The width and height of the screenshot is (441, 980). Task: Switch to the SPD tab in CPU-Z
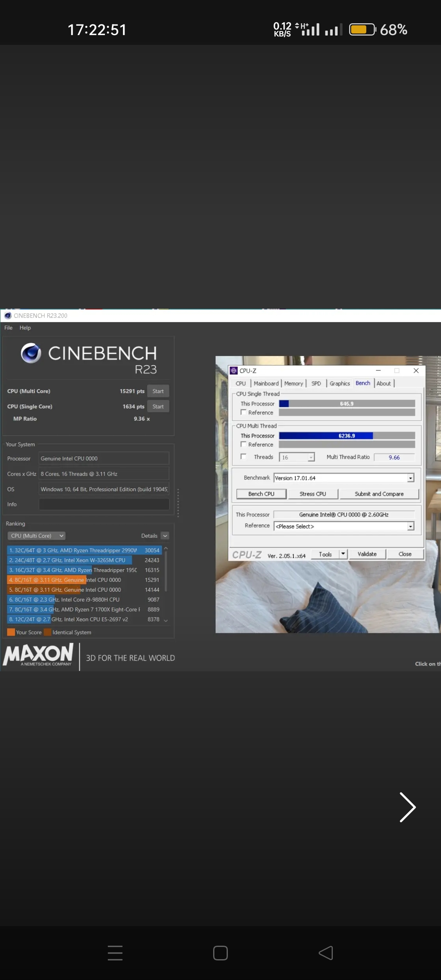coord(316,383)
